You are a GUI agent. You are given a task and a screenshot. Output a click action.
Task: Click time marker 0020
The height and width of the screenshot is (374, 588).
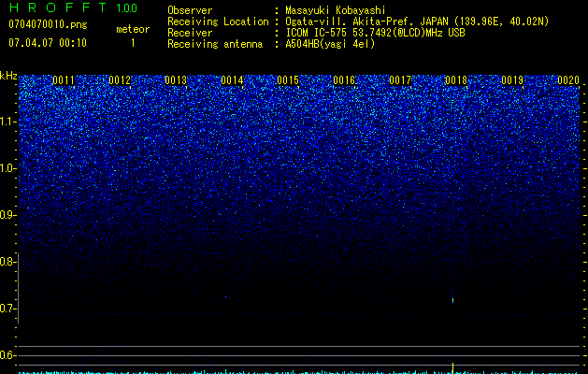click(568, 80)
